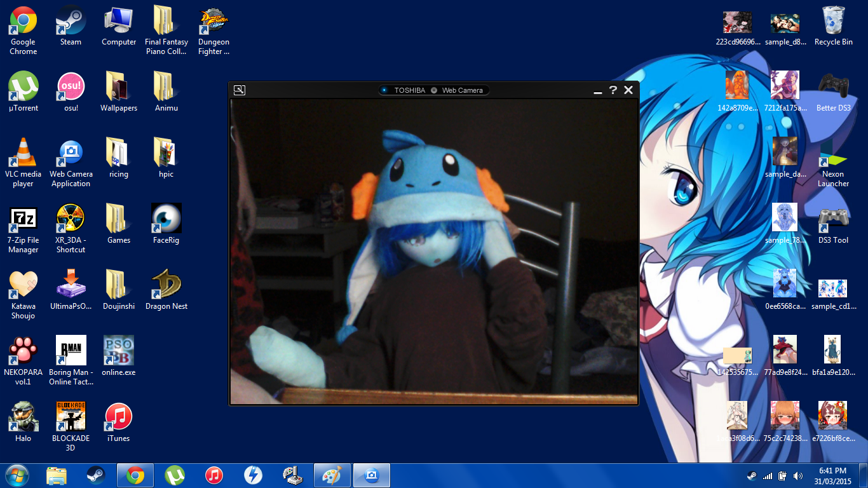The height and width of the screenshot is (488, 868).
Task: Click the Steam icon in system tray
Action: pyautogui.click(x=752, y=476)
